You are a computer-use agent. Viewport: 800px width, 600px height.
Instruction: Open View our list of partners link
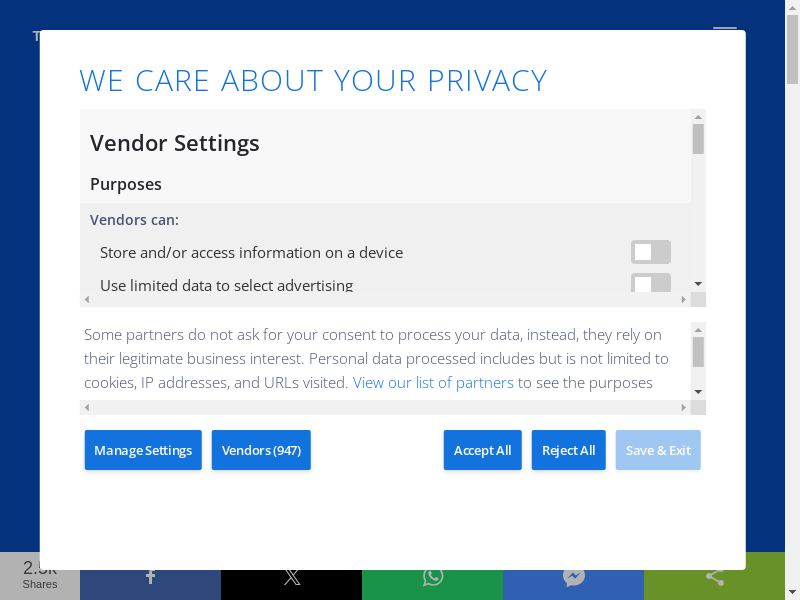pyautogui.click(x=433, y=382)
